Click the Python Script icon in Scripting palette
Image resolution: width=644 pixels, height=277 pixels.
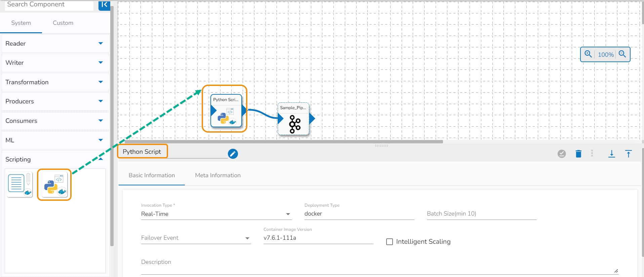pyautogui.click(x=54, y=185)
